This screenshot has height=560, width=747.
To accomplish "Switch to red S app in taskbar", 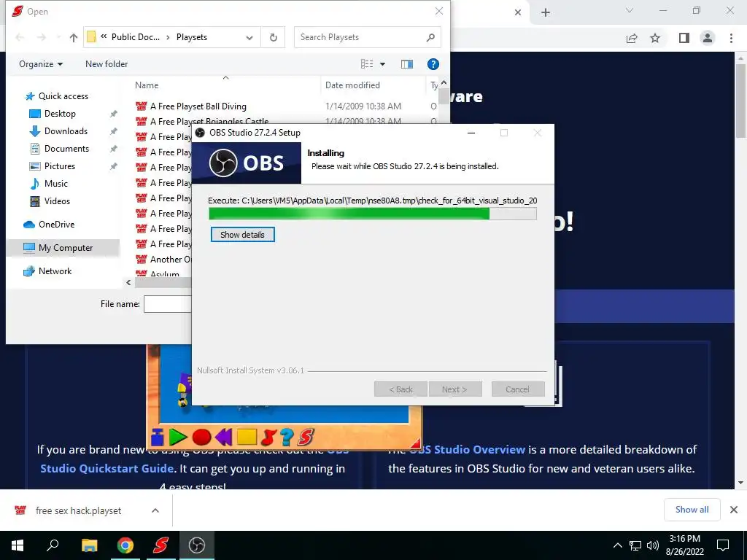I will pos(161,545).
